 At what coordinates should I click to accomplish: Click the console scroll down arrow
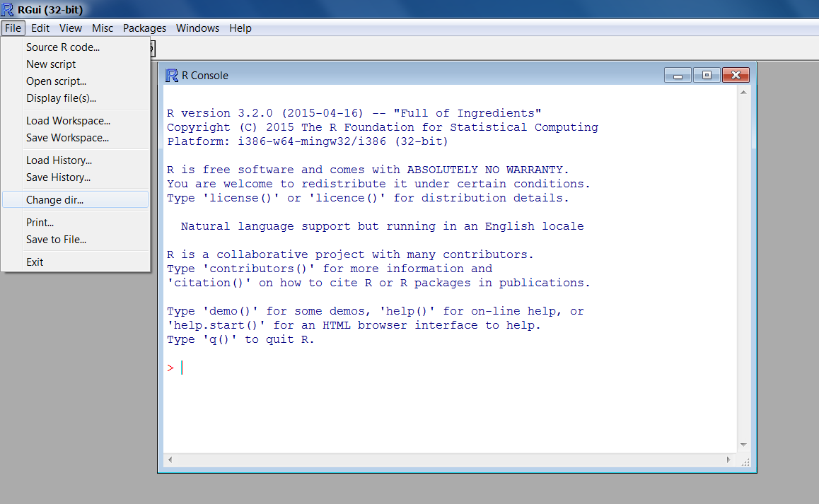[x=743, y=445]
